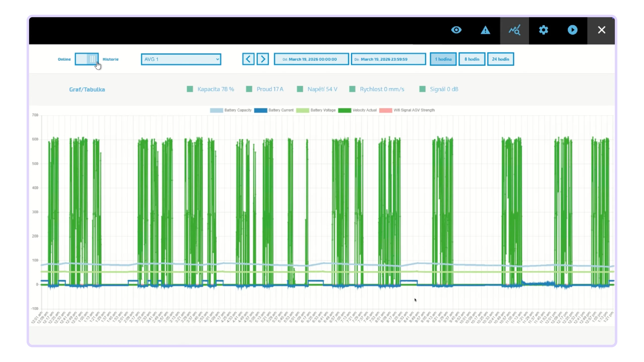Expand the AVG 1 dropdown
The height and width of the screenshot is (362, 644).
(181, 59)
